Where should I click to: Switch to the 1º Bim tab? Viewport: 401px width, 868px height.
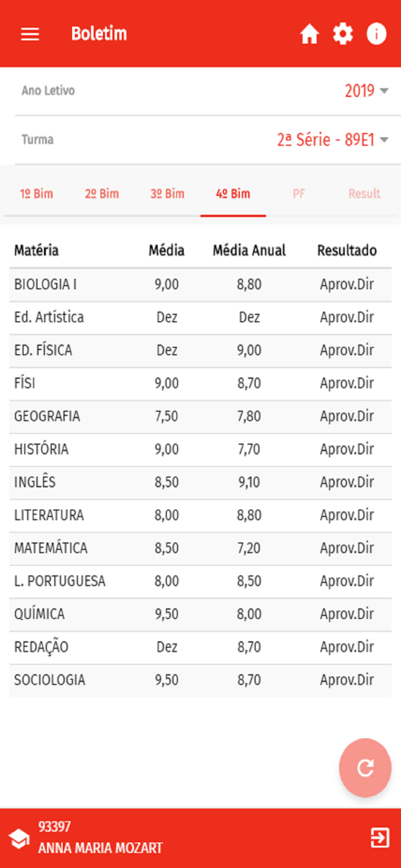click(x=36, y=194)
